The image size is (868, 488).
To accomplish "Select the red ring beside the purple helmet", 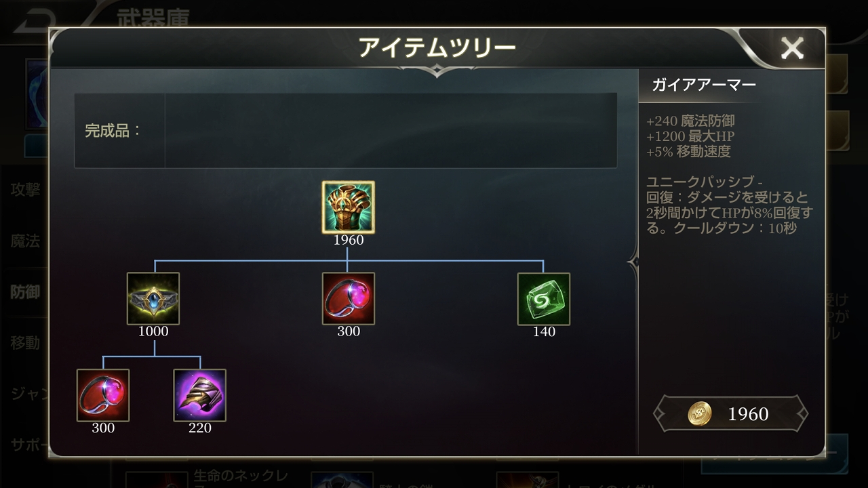I will click(x=103, y=395).
